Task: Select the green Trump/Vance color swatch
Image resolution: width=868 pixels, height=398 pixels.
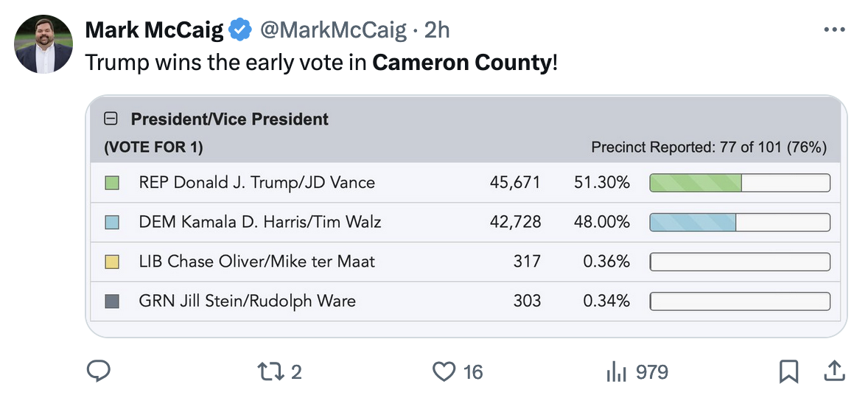Action: [112, 183]
